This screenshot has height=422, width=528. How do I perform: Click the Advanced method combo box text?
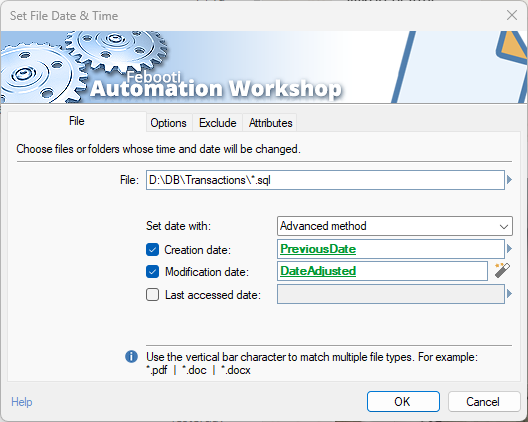click(x=323, y=226)
